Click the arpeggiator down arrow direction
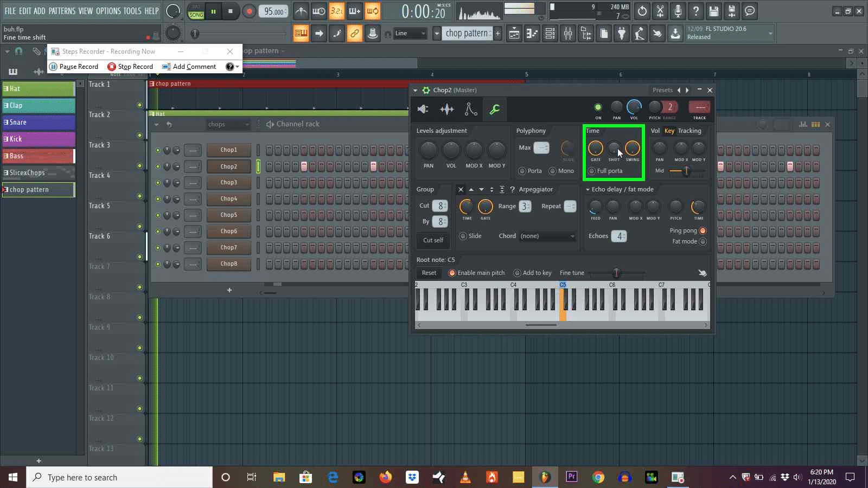This screenshot has height=488, width=868. pyautogui.click(x=481, y=189)
